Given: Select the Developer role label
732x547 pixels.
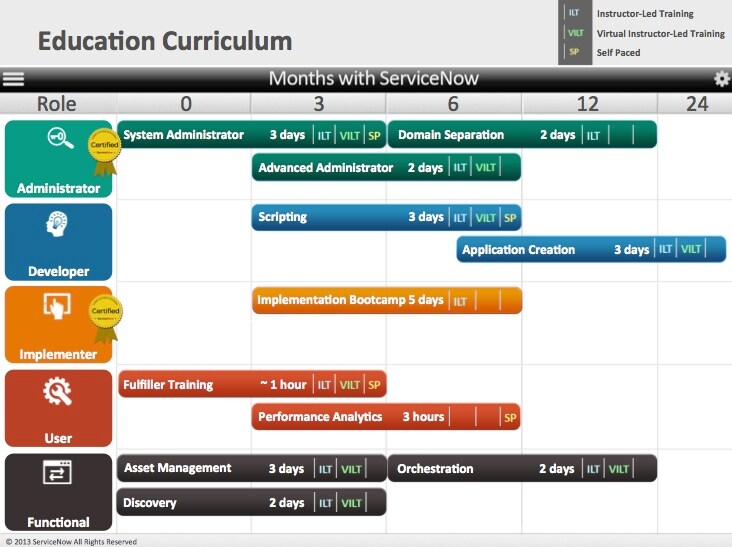Looking at the screenshot, I should (x=58, y=271).
